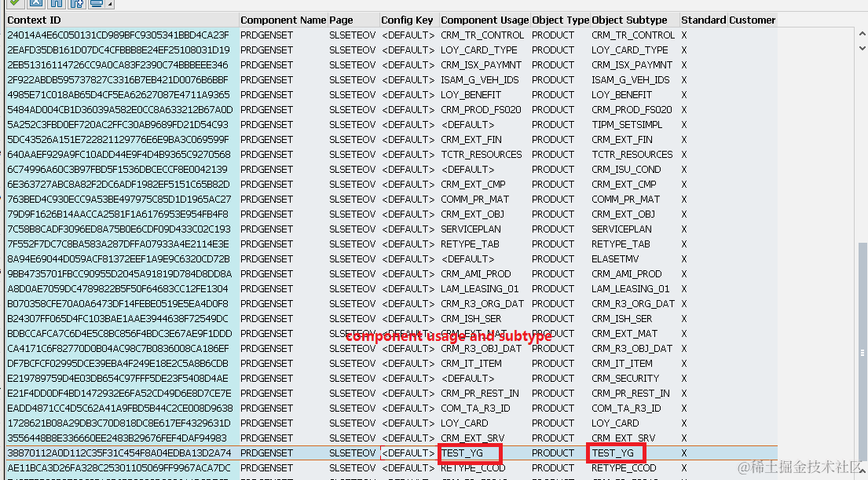Viewport: 868px width, 480px height.
Task: Open the small toolbar layout dropdown arrow
Action: pyautogui.click(x=110, y=4)
